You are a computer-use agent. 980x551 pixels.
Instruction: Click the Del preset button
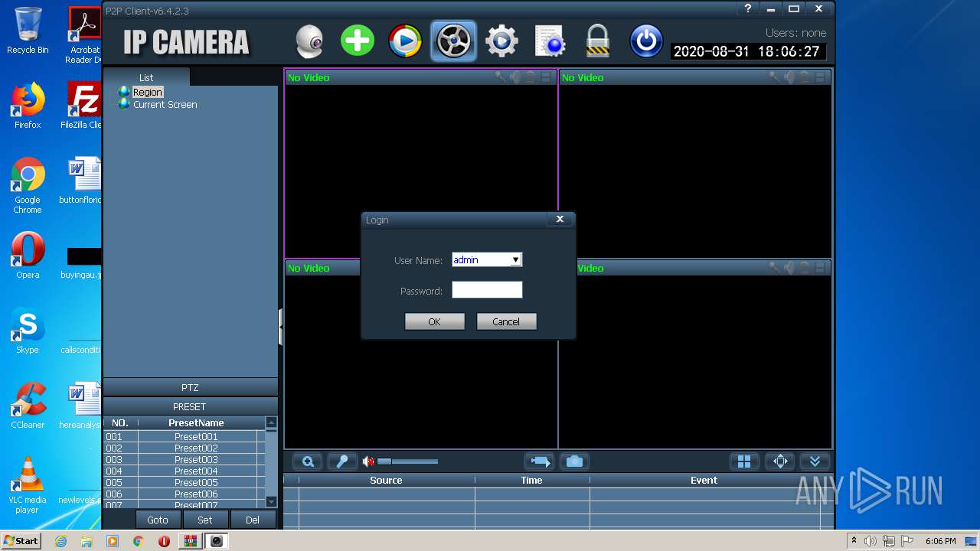tap(252, 520)
